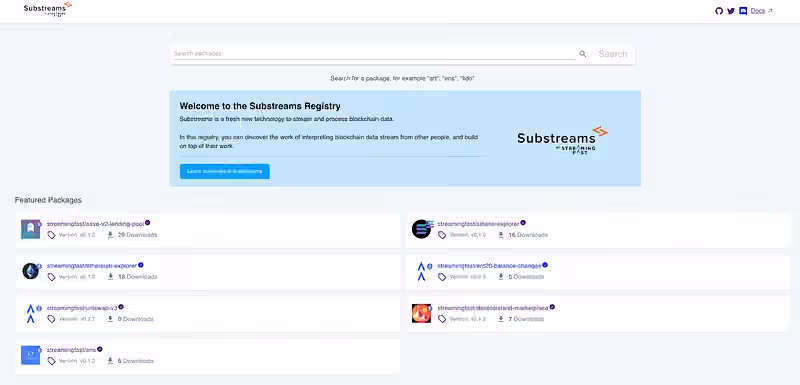Click download icon in erc20-balance-changes card
This screenshot has width=800, height=385.
(x=501, y=277)
